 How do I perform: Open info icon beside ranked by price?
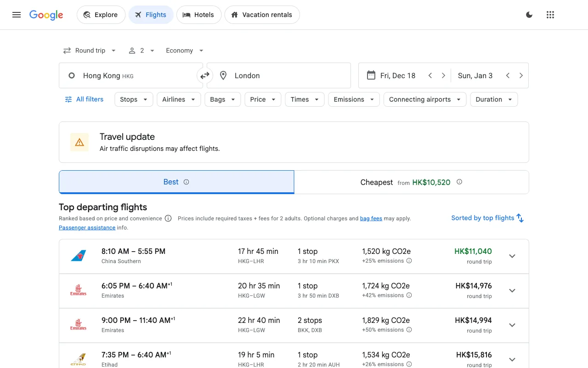168,218
